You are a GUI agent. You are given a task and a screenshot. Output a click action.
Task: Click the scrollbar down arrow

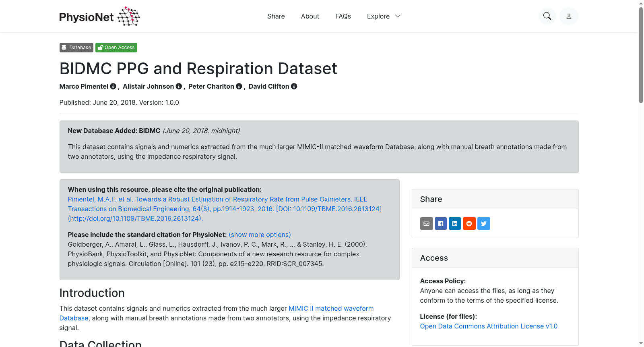(x=641, y=343)
